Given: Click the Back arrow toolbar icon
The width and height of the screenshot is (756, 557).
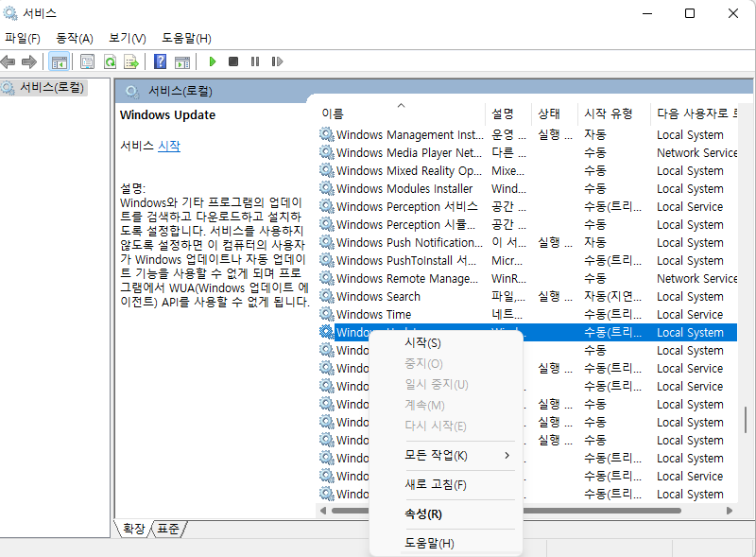Looking at the screenshot, I should coord(9,61).
